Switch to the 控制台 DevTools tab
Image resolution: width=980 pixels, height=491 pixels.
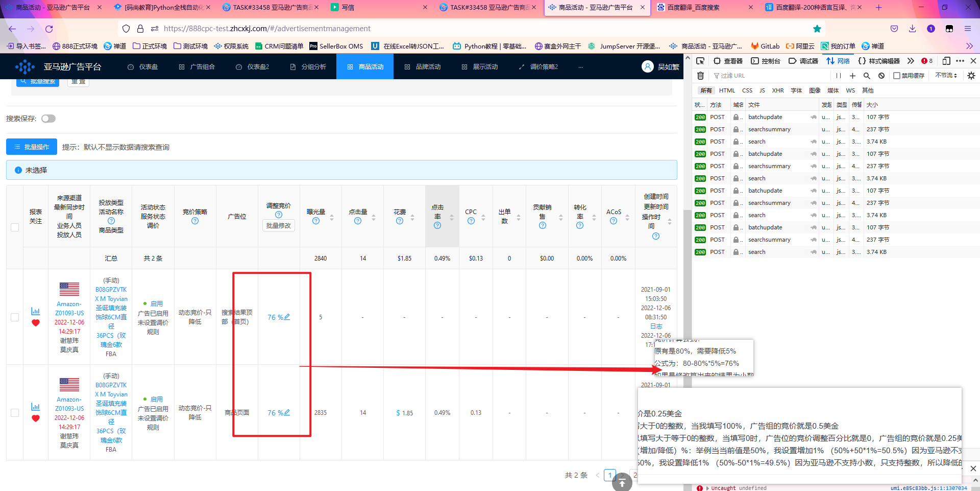[766, 61]
